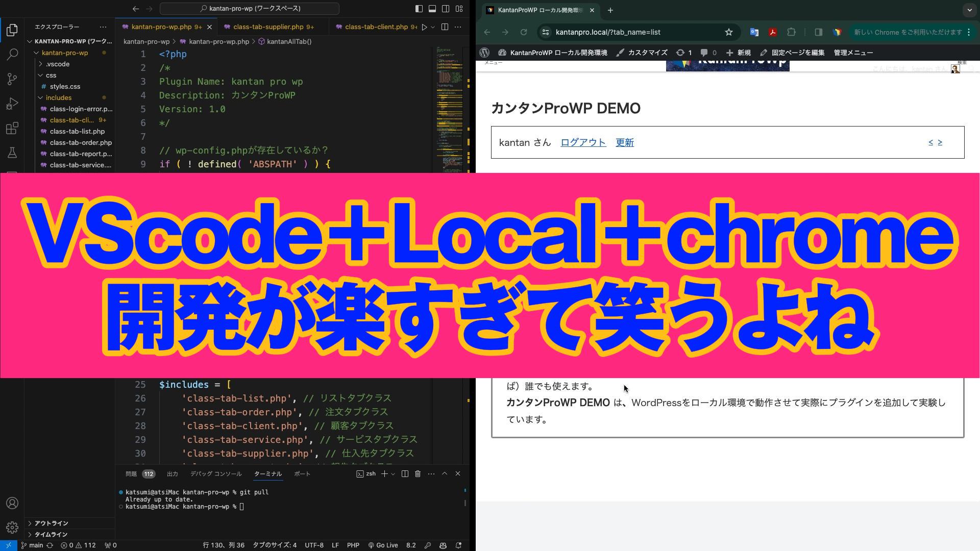
Task: Expand the アウトライン section
Action: pos(69,523)
